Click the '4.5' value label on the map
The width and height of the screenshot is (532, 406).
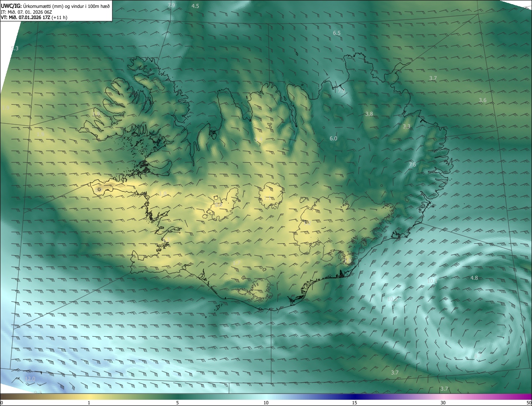(195, 6)
